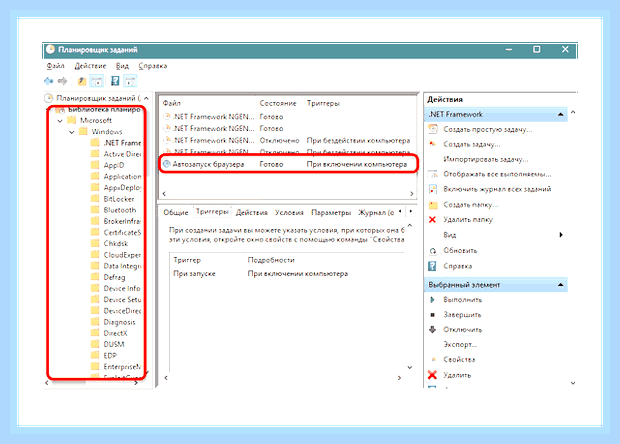
Task: Collapse the Windows tree node
Action: [x=72, y=132]
